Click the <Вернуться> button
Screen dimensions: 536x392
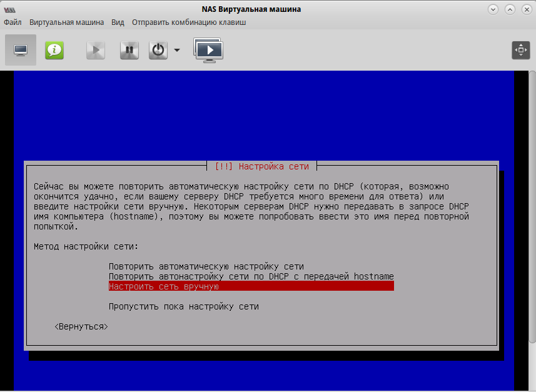coord(81,326)
